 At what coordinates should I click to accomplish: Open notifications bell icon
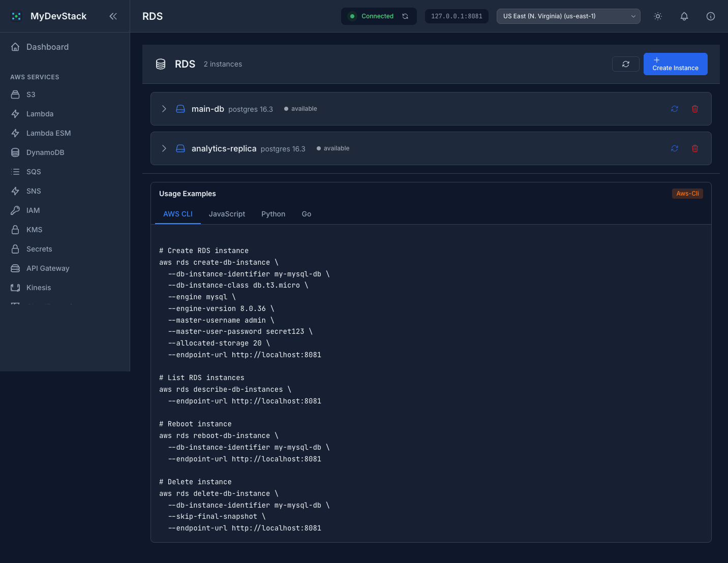[684, 16]
